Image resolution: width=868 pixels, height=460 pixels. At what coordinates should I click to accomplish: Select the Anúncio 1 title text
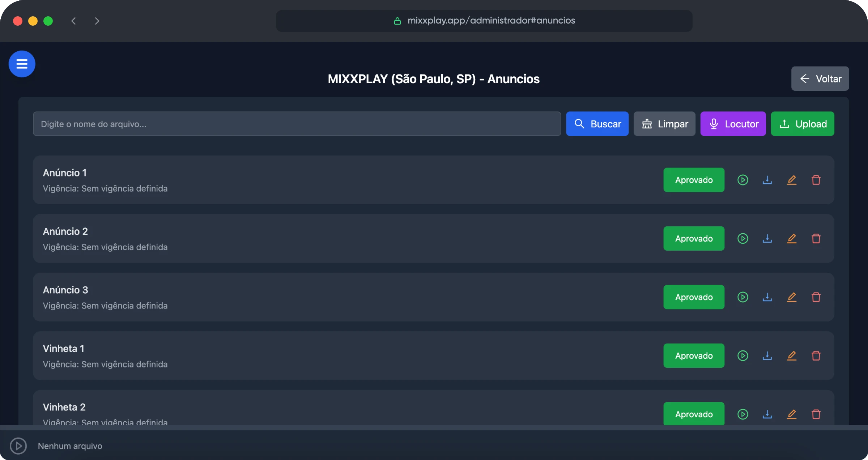[x=65, y=173]
